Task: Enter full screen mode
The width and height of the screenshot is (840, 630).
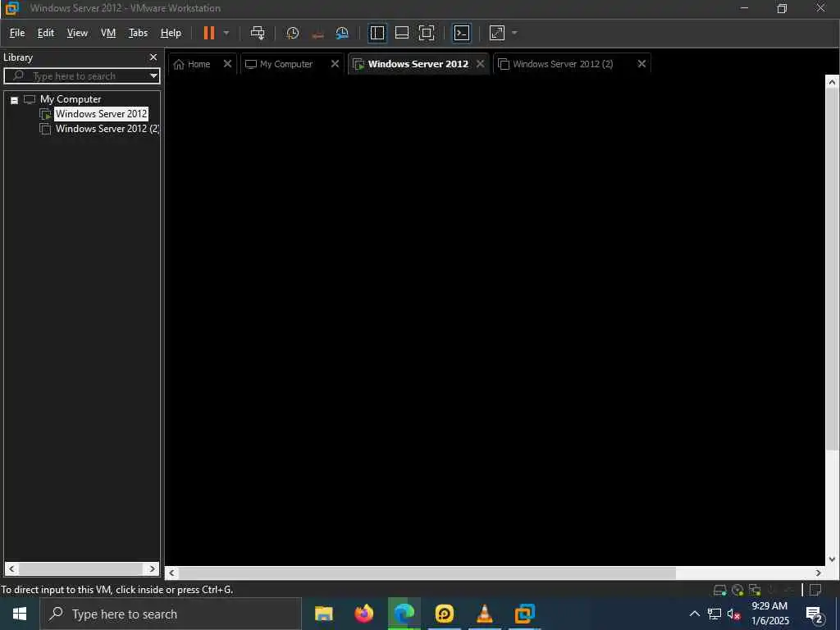Action: 427,33
